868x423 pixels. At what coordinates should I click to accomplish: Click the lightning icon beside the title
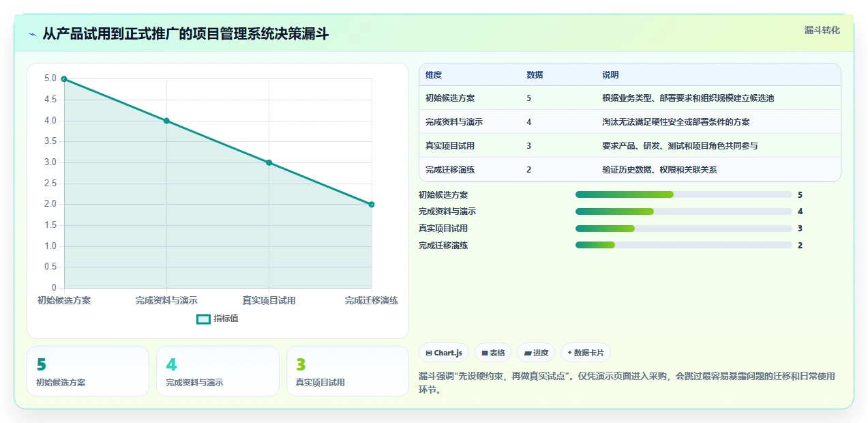coord(32,34)
